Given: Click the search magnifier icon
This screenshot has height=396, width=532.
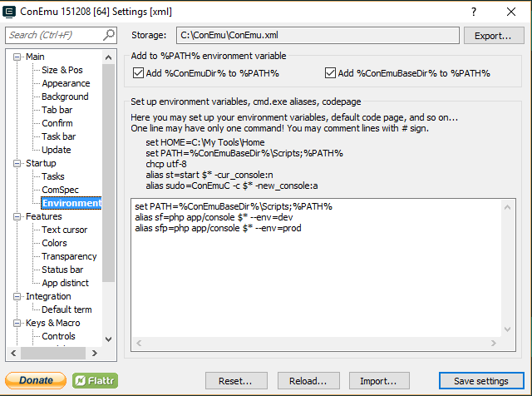Looking at the screenshot, I should 109,35.
